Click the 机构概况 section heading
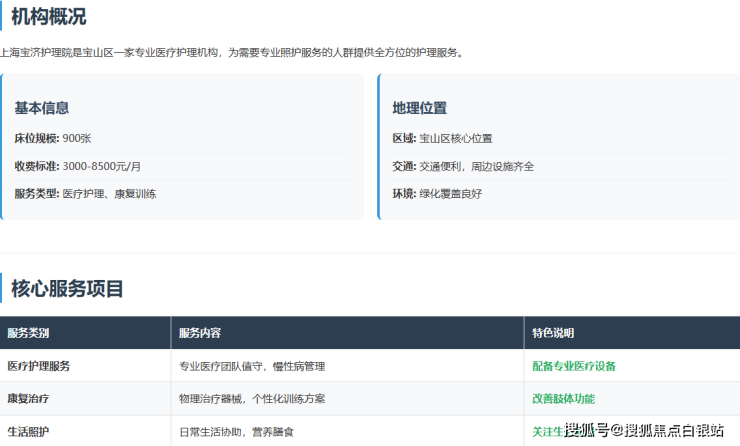 [x=49, y=17]
